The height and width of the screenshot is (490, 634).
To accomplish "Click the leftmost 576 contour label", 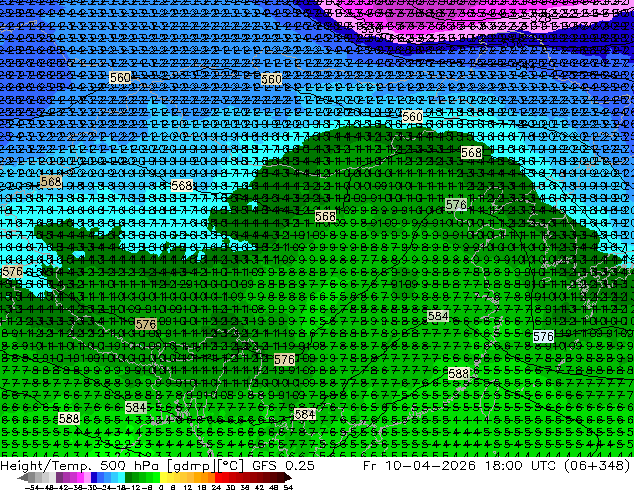I will click(x=12, y=272).
